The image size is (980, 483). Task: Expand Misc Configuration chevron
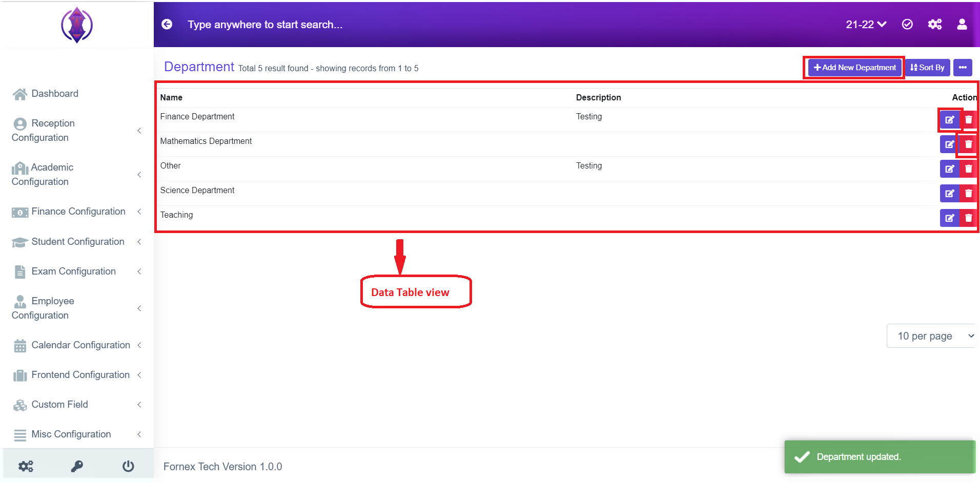point(139,434)
